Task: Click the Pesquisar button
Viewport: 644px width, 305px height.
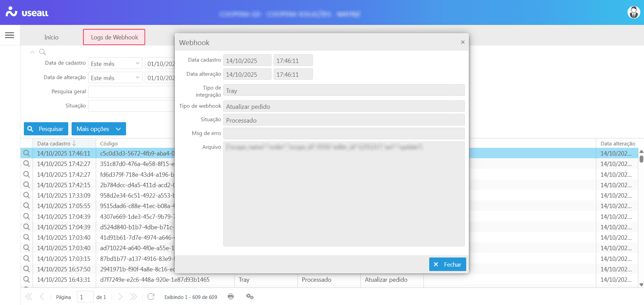Action: point(46,129)
